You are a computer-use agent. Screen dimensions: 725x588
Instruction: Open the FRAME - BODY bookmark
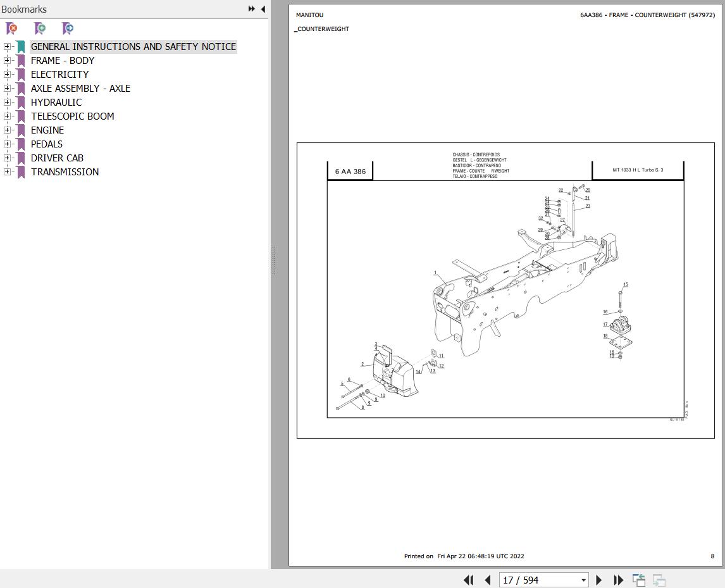point(63,60)
